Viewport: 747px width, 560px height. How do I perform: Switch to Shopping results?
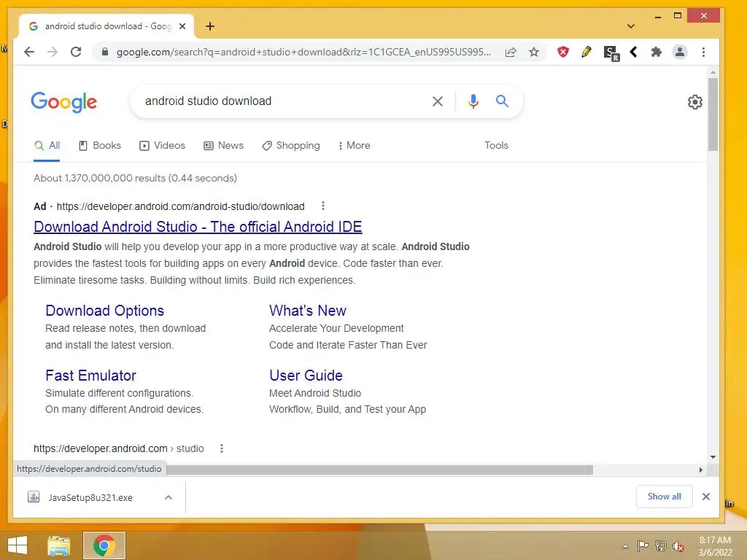coord(291,145)
